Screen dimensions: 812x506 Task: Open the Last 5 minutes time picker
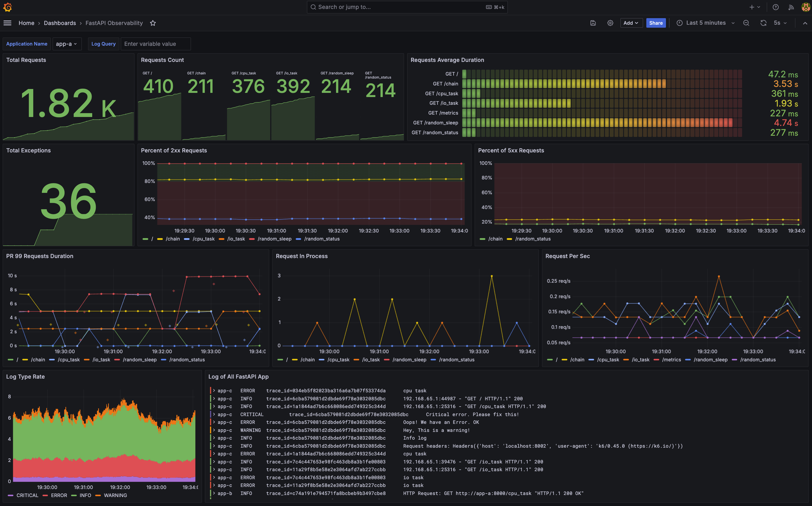tap(706, 23)
